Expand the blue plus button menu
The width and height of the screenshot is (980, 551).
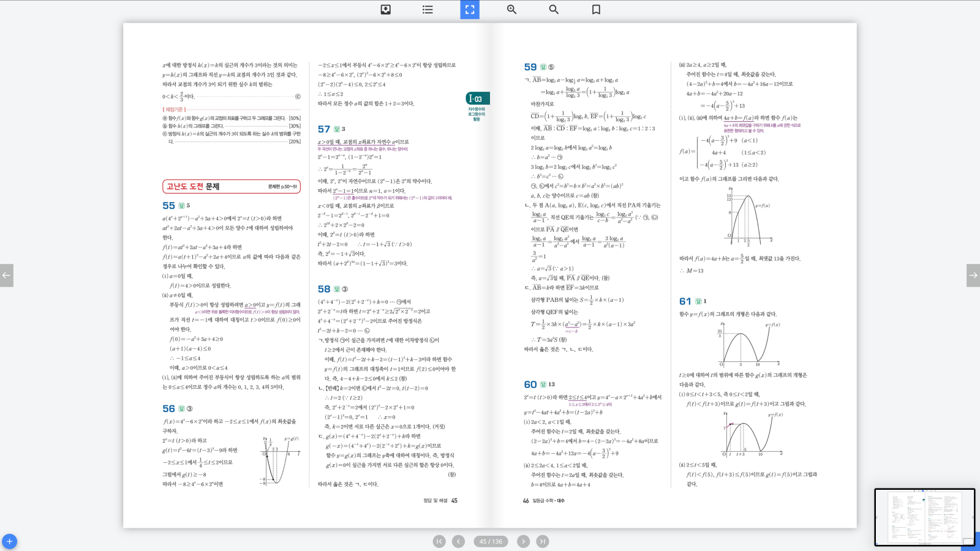tap(9, 541)
